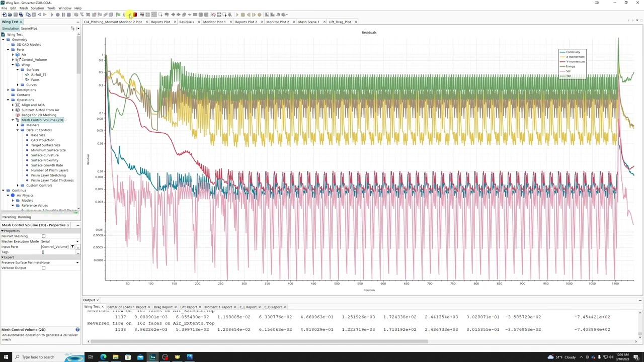Click the Air Physics continuum icon
644x362 pixels.
pyautogui.click(x=13, y=196)
